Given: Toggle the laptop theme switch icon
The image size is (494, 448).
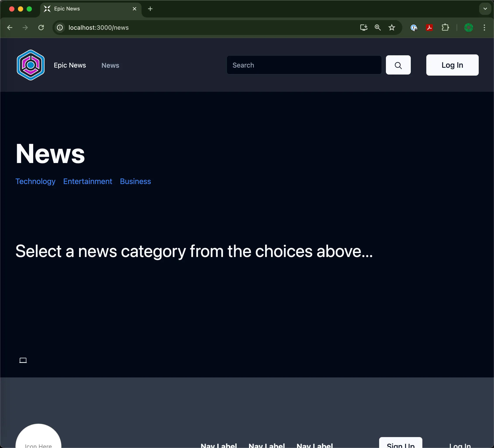Looking at the screenshot, I should tap(23, 360).
